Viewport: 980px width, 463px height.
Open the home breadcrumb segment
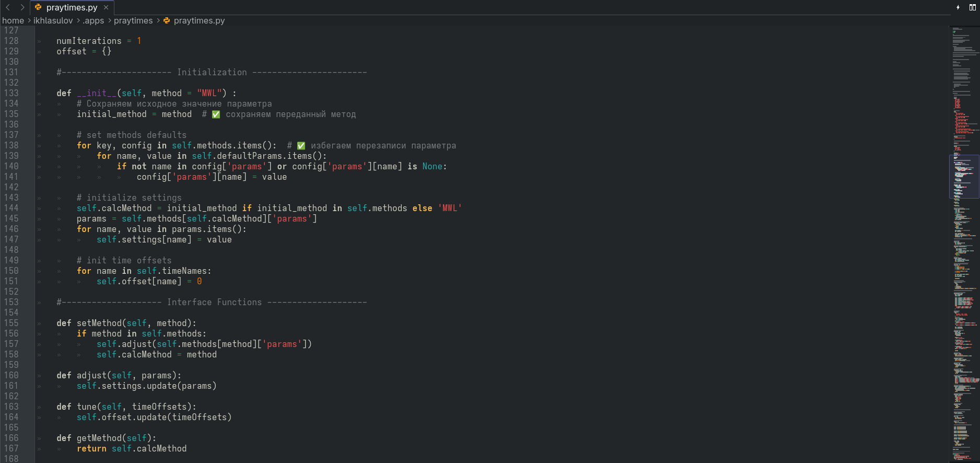coord(13,20)
